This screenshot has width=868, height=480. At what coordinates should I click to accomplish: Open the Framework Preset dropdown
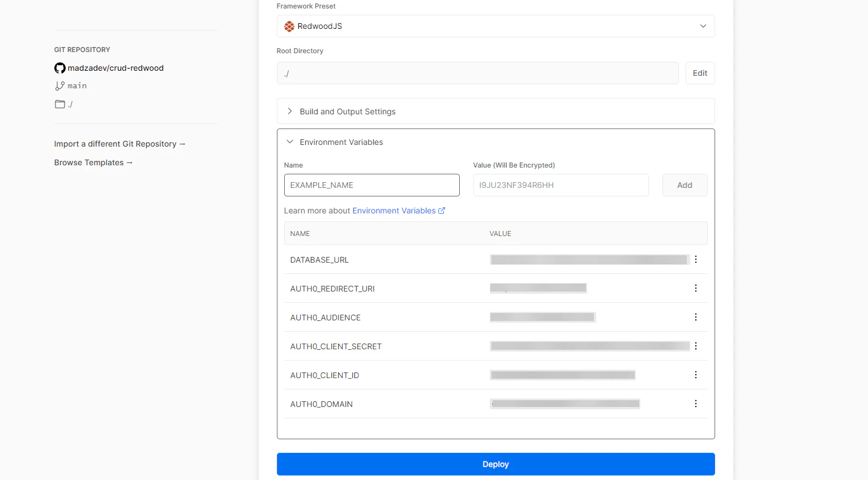(x=703, y=26)
